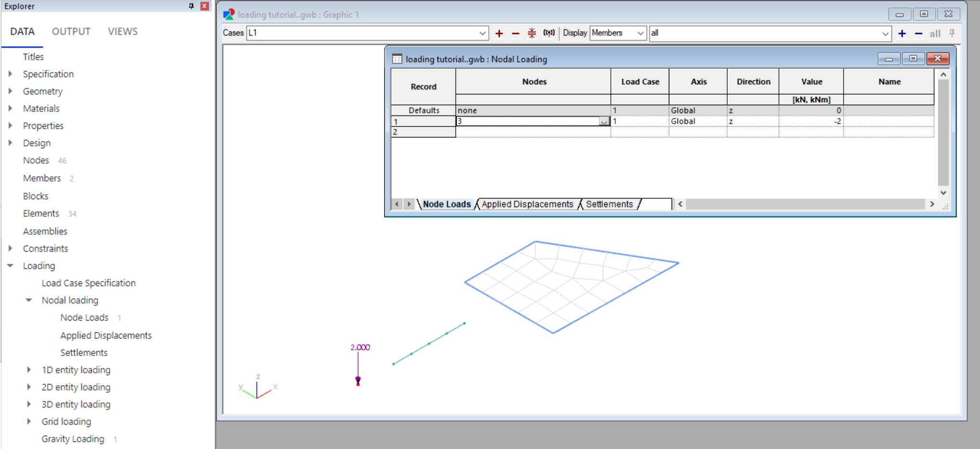The image size is (980, 449).
Task: Open the Settlements sheet tab
Action: tap(609, 204)
